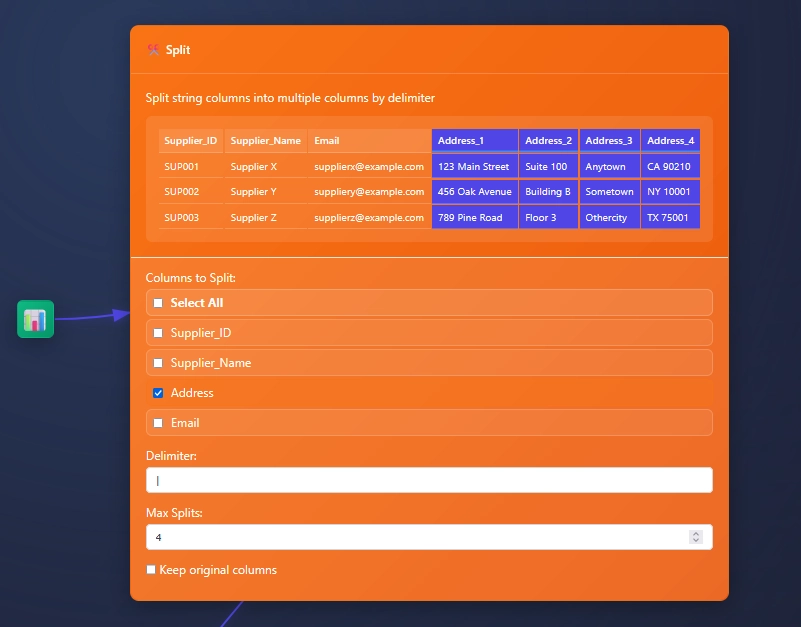801x627 pixels.
Task: Click the 123 Main Street cell
Action: pyautogui.click(x=475, y=167)
